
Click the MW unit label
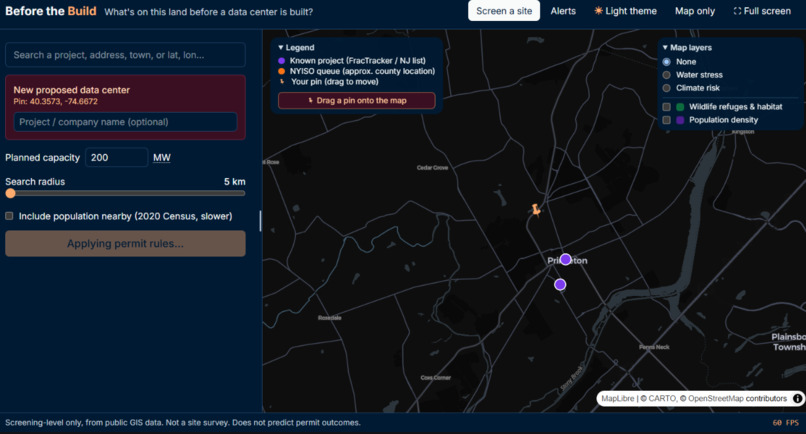(x=161, y=157)
